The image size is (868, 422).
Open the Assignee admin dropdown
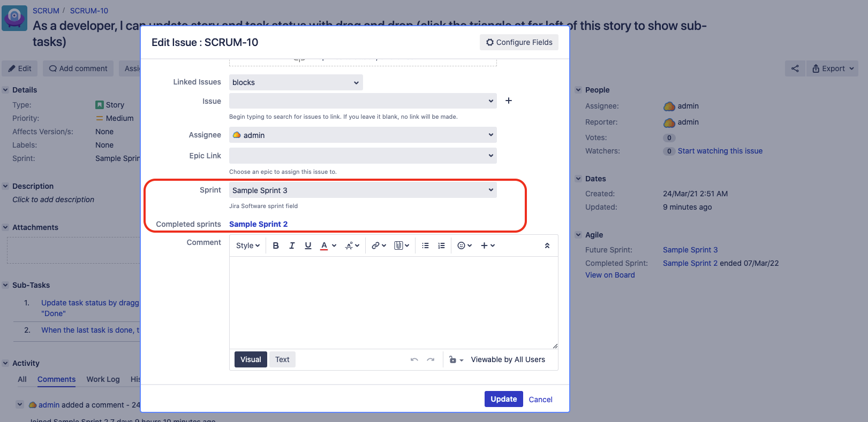point(363,135)
